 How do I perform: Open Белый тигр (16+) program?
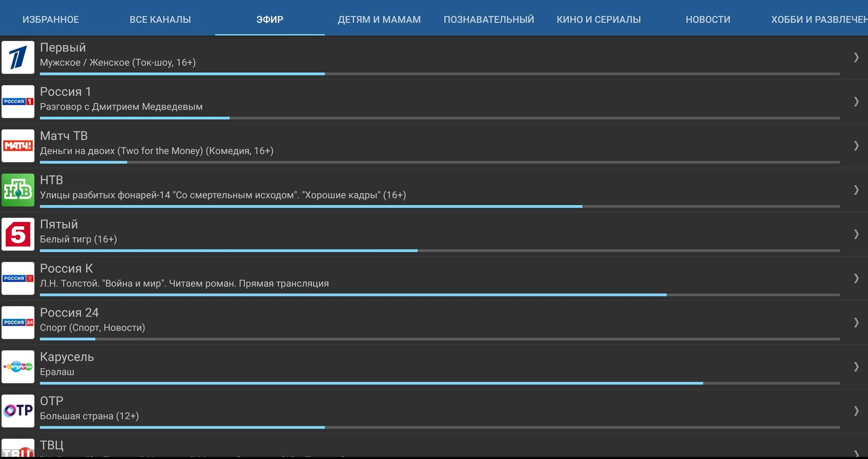coord(78,239)
